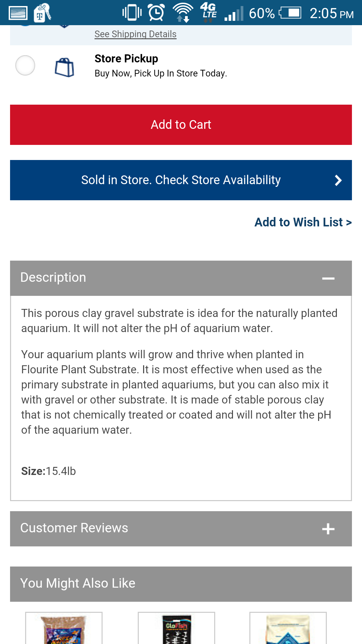The height and width of the screenshot is (644, 362).
Task: Open the first recommended gravel product thumbnail
Action: (64, 628)
